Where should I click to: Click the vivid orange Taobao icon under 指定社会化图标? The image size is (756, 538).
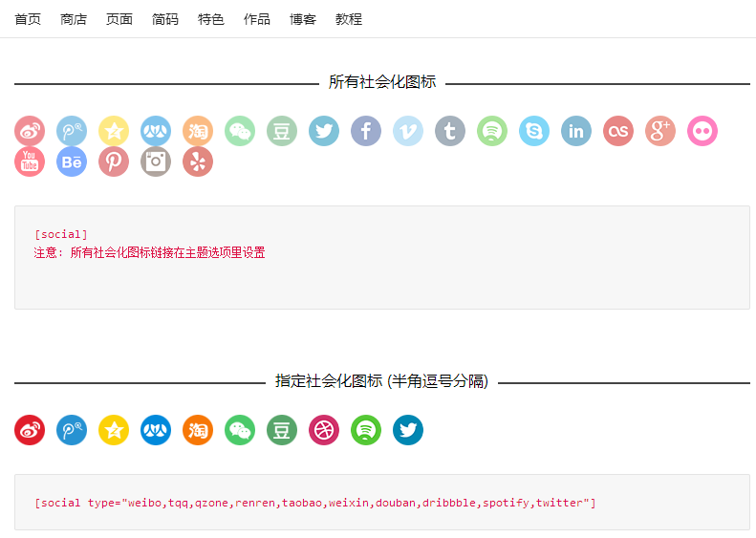(x=198, y=430)
